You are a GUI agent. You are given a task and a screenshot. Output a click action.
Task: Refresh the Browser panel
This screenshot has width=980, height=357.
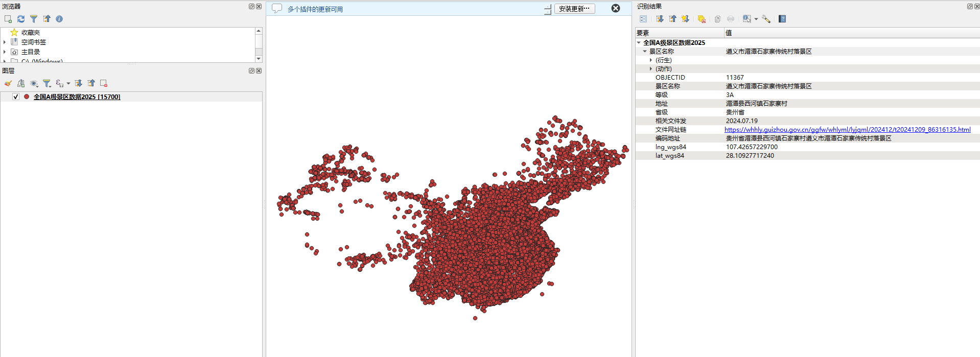click(x=21, y=19)
